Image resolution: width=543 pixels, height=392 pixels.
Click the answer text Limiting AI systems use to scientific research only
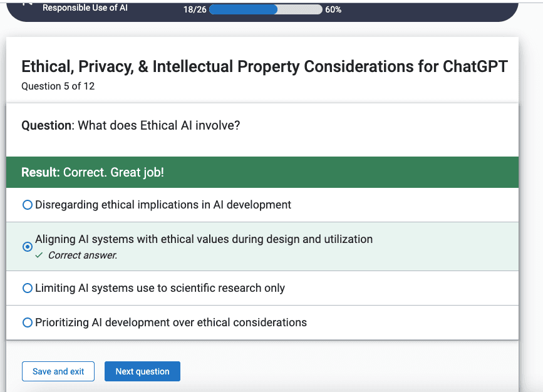[160, 288]
